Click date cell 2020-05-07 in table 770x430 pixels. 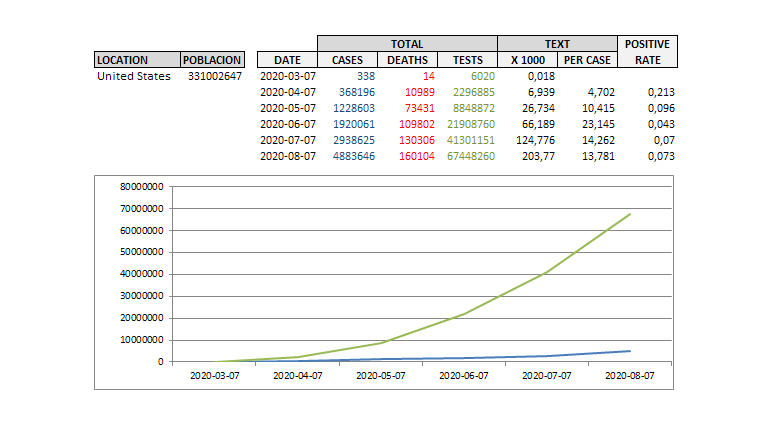click(x=288, y=108)
